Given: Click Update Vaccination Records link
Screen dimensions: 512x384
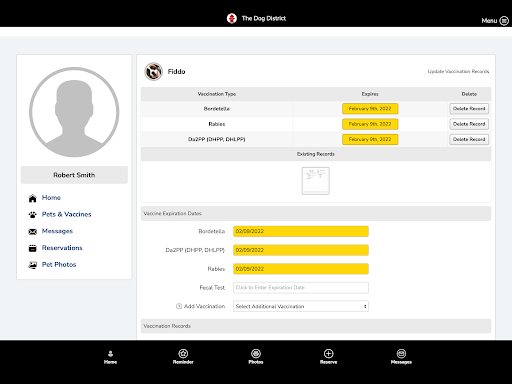Looking at the screenshot, I should point(458,71).
